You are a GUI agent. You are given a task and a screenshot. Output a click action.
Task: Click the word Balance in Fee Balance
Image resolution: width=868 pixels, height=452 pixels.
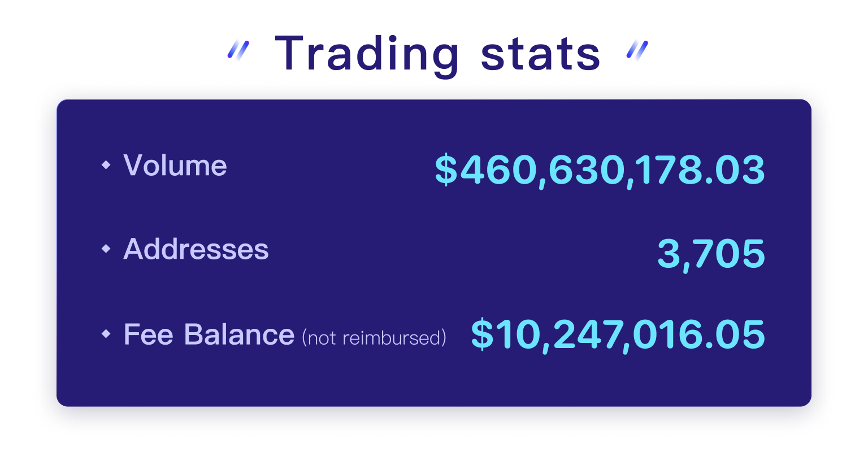(239, 334)
